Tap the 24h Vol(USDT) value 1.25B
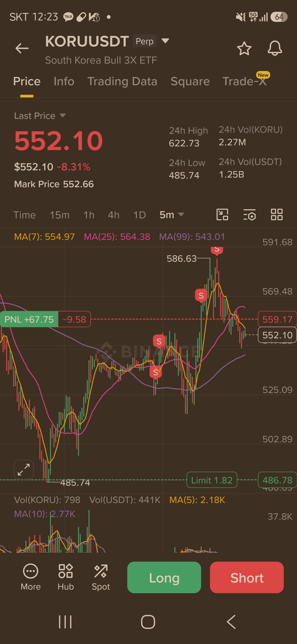This screenshot has width=297, height=644. coord(232,174)
